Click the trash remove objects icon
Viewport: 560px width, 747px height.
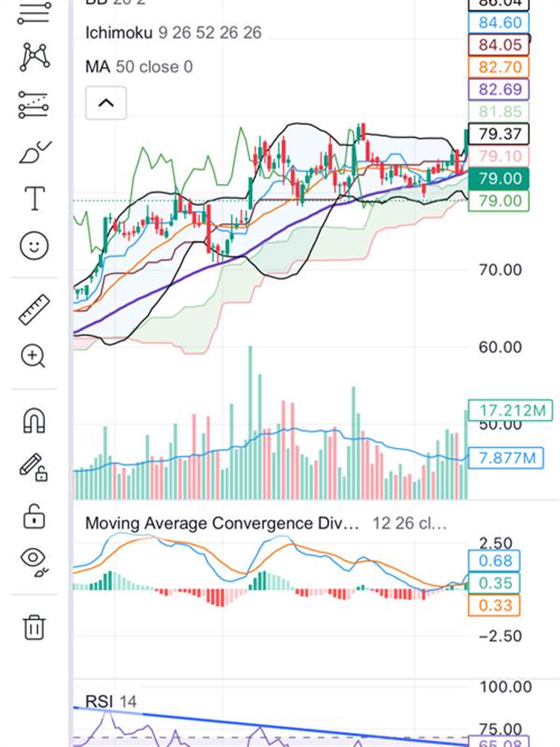[35, 627]
